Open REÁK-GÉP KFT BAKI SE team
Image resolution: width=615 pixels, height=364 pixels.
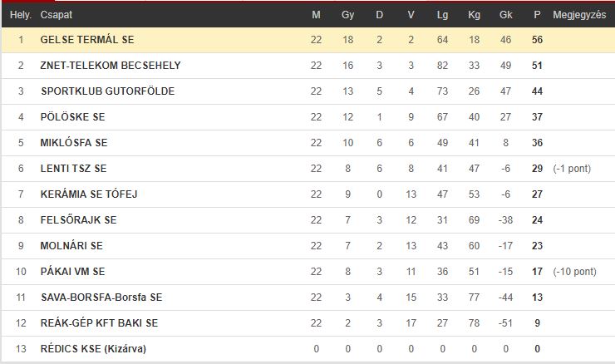[x=99, y=322]
